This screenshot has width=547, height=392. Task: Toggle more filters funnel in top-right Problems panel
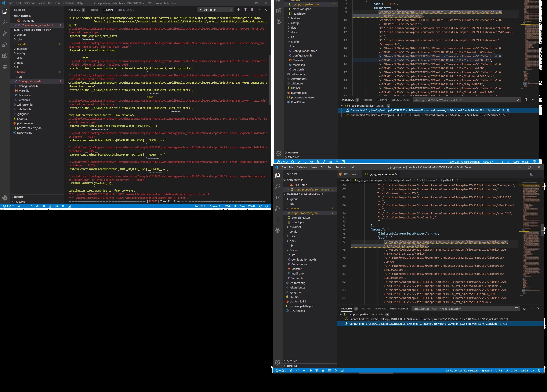(x=518, y=100)
